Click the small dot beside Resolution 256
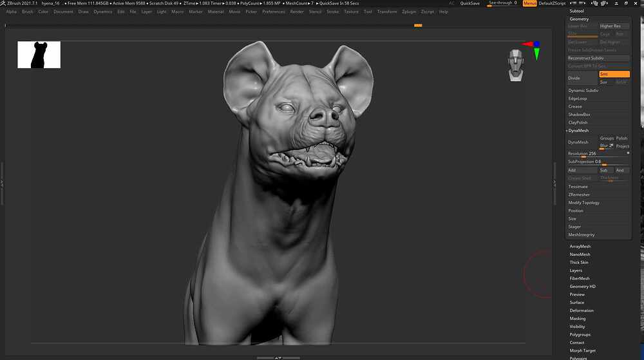This screenshot has height=360, width=644. coord(627,153)
